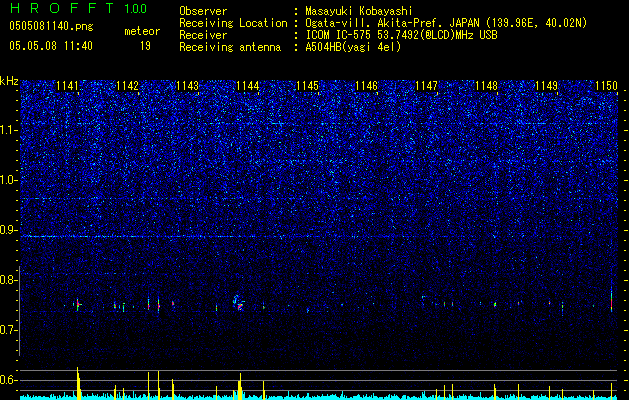Select the filename 0505081140.png

coord(51,26)
